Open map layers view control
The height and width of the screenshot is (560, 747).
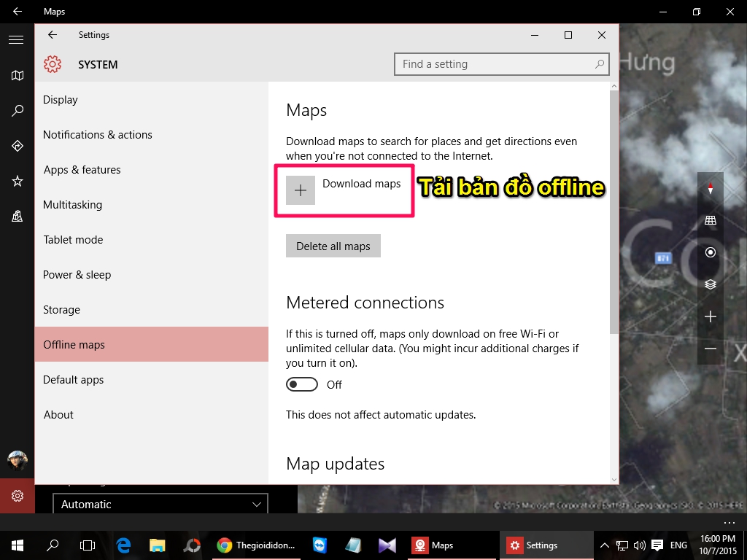pyautogui.click(x=711, y=284)
